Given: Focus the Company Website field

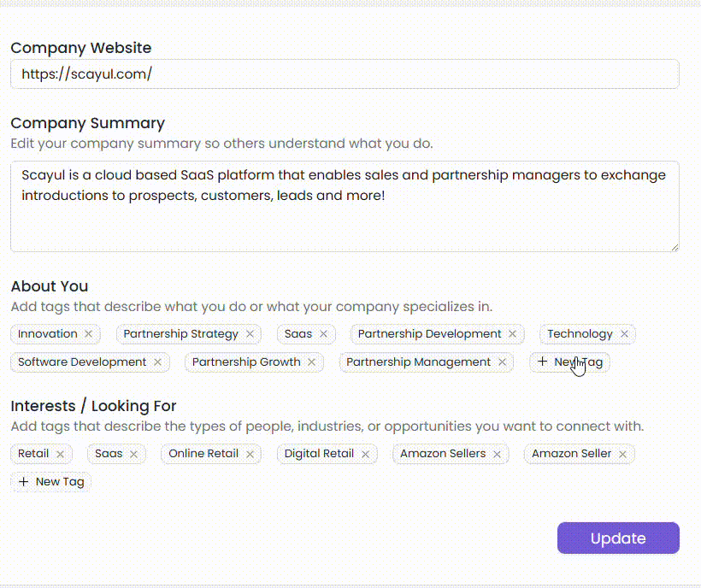Looking at the screenshot, I should pos(345,74).
